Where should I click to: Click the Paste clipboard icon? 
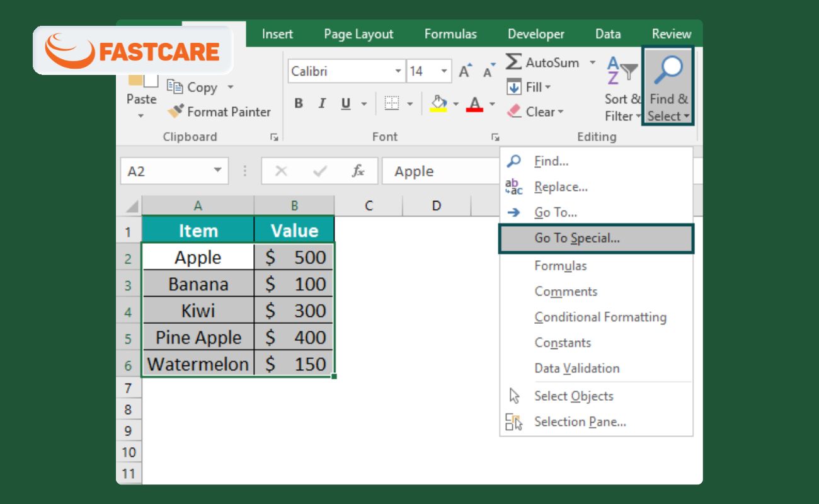(143, 80)
